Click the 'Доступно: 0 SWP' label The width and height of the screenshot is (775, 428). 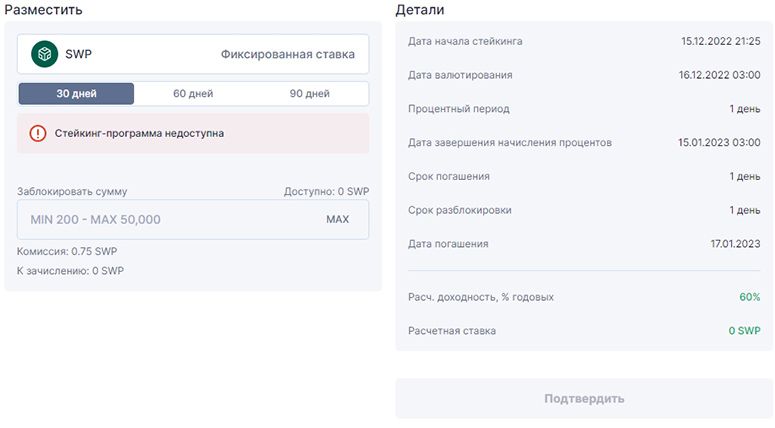(x=326, y=191)
